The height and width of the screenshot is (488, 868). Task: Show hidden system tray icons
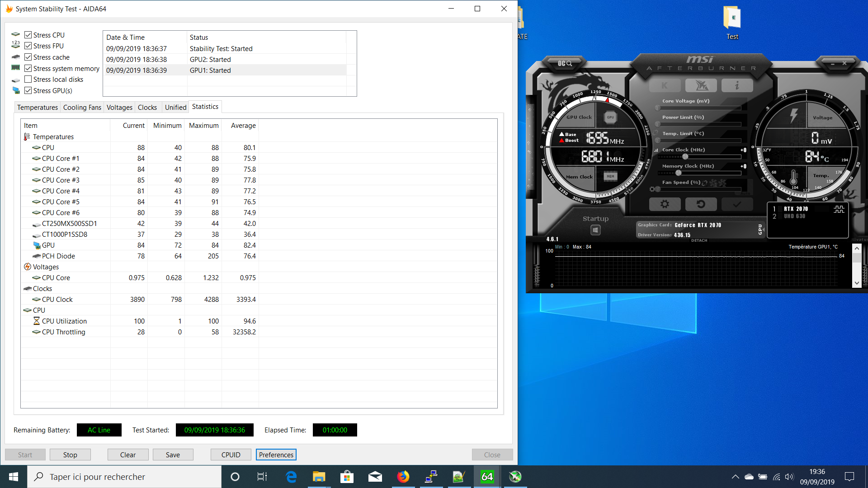pos(736,477)
